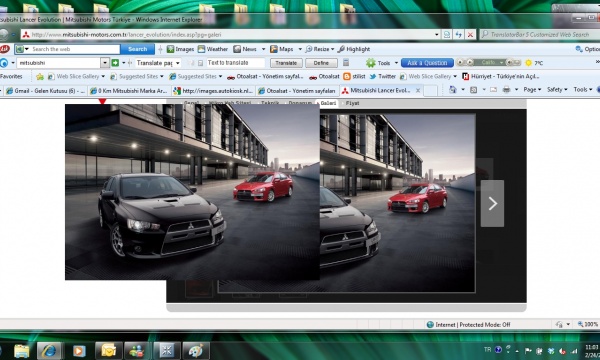Viewport: 600px width, 360px height.
Task: Click the Favorites button
Action: 11,76
